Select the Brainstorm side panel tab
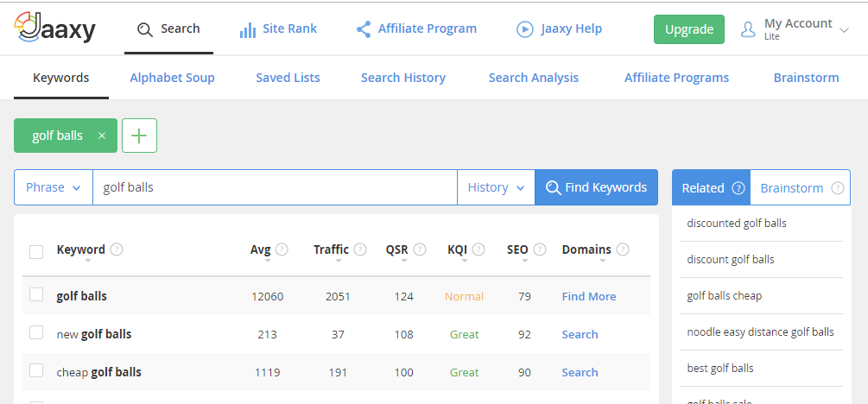Screen dimensions: 868x404 tap(800, 188)
